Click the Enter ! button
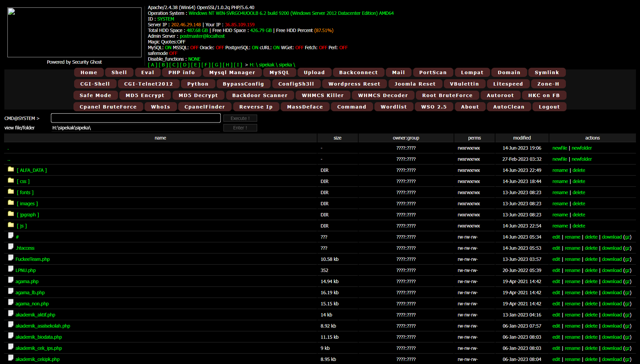The height and width of the screenshot is (364, 640). 240,128
